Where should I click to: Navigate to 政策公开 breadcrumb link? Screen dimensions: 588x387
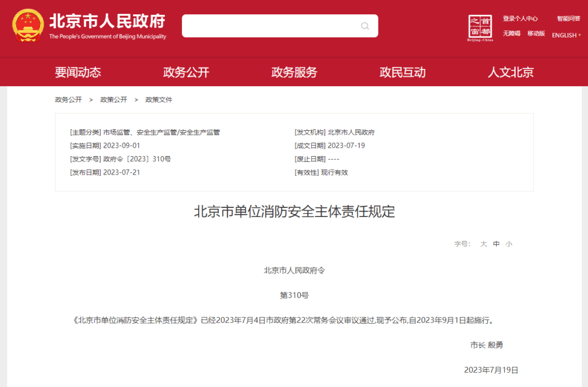tap(114, 99)
